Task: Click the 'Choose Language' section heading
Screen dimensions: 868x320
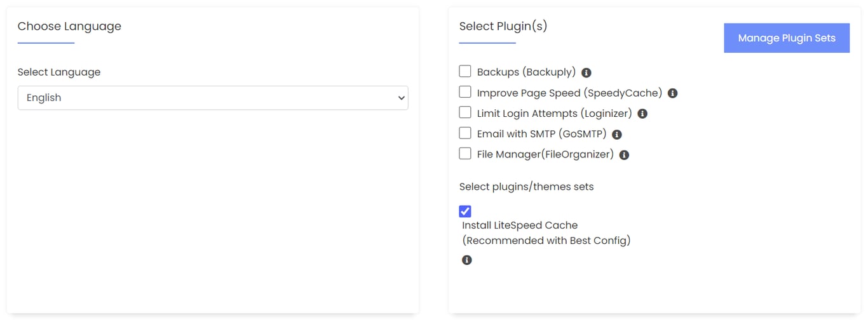Action: pyautogui.click(x=69, y=26)
